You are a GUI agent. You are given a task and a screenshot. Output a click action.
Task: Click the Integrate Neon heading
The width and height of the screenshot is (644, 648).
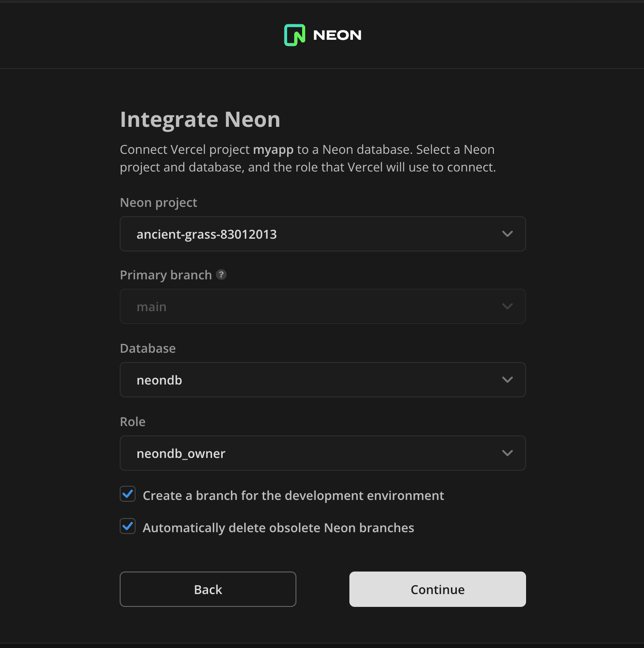[x=200, y=119]
